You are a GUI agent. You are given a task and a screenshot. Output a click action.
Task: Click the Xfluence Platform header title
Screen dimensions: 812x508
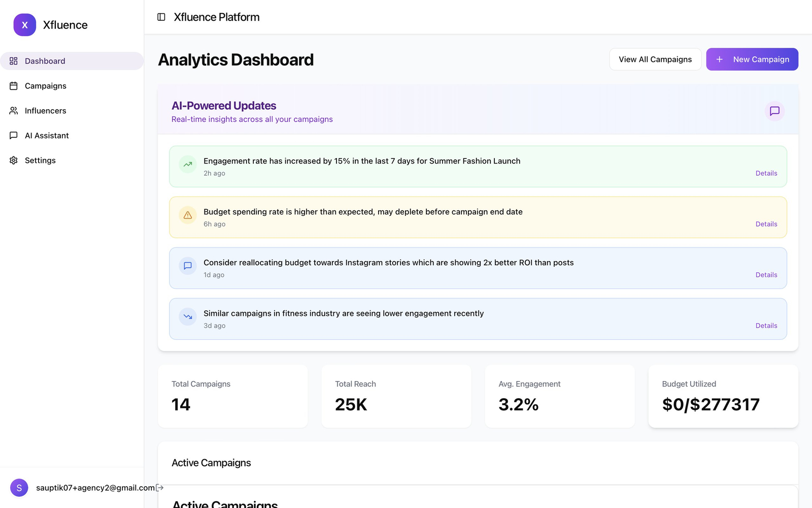(x=217, y=17)
